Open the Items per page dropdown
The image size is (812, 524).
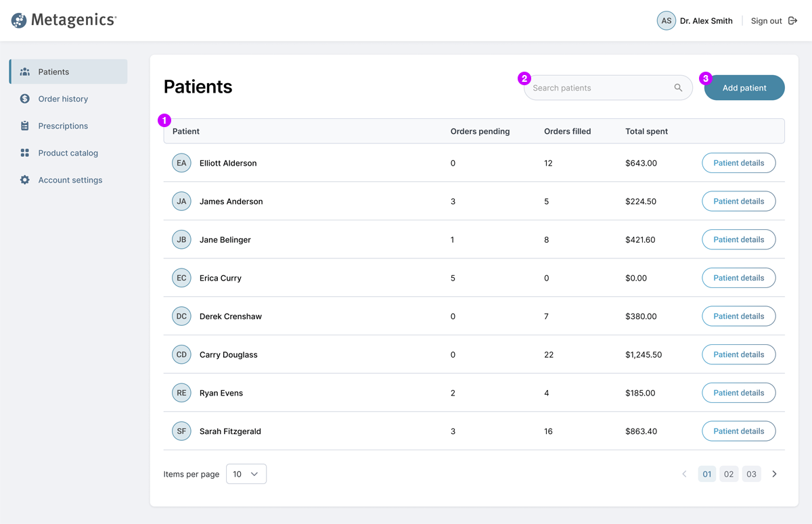(x=246, y=474)
